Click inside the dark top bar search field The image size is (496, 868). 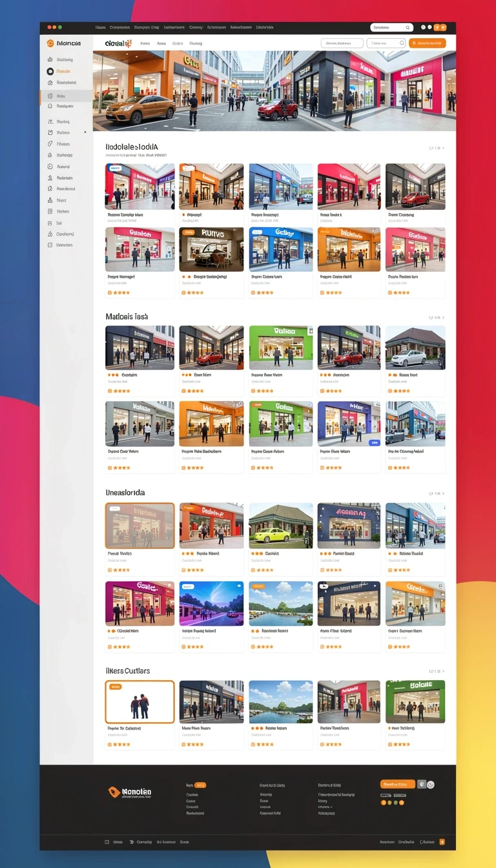pos(391,28)
